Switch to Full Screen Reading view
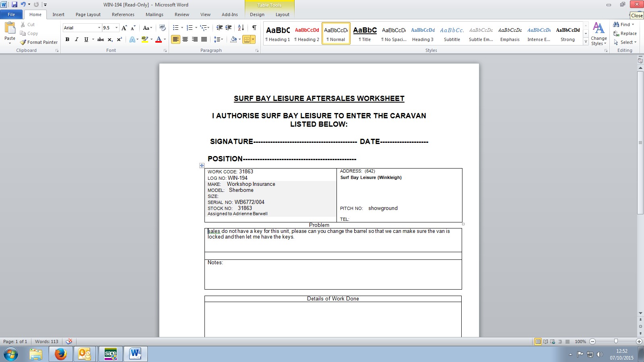Viewport: 644px width, 362px height. (545, 341)
